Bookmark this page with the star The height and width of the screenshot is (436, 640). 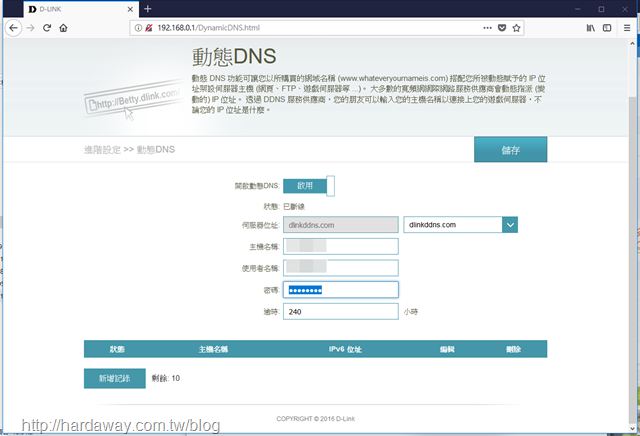click(516, 28)
